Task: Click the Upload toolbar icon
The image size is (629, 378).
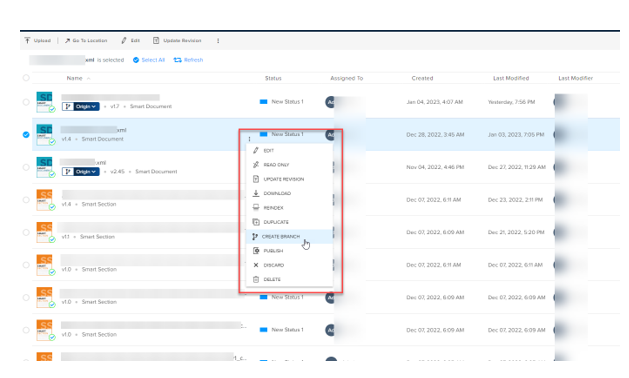Action: point(27,41)
